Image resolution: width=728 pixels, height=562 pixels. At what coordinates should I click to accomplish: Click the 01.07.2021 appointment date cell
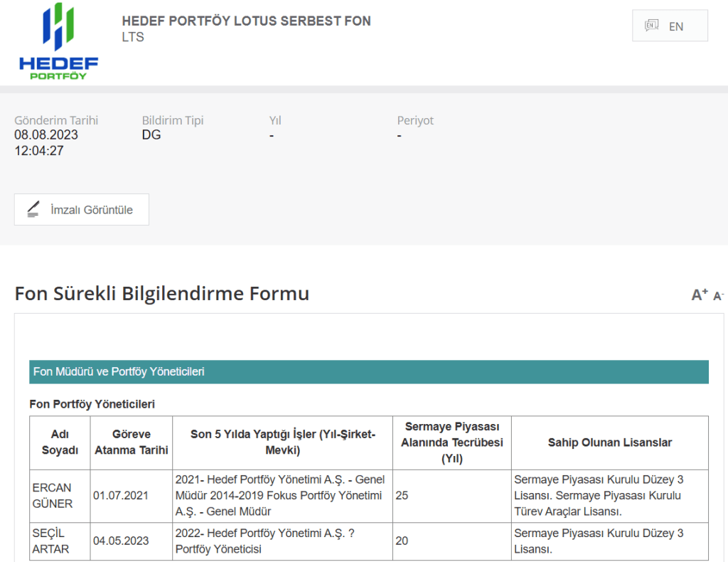click(x=132, y=496)
